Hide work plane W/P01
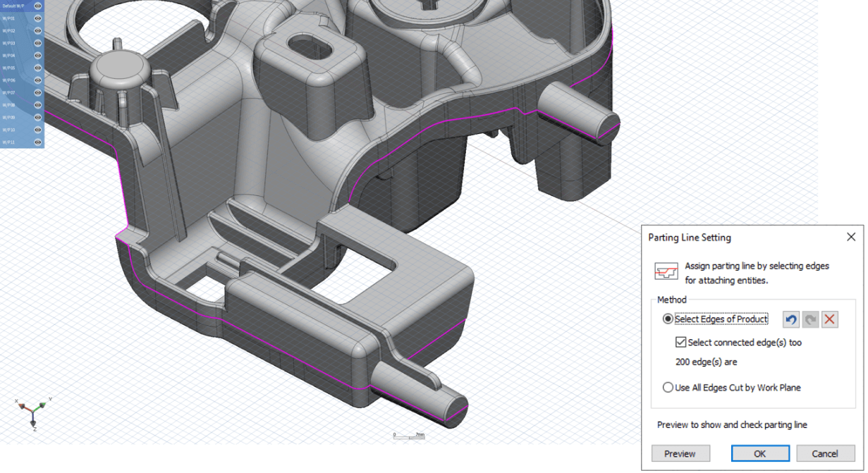 point(37,18)
